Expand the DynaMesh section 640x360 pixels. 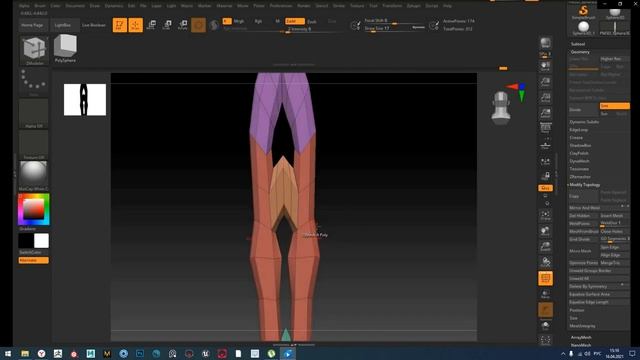[579, 161]
